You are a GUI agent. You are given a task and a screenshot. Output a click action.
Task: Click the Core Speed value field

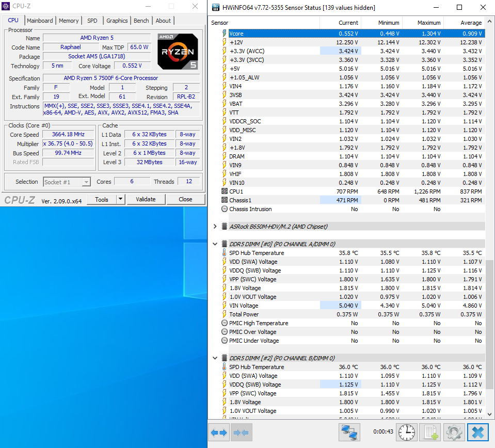tap(69, 135)
